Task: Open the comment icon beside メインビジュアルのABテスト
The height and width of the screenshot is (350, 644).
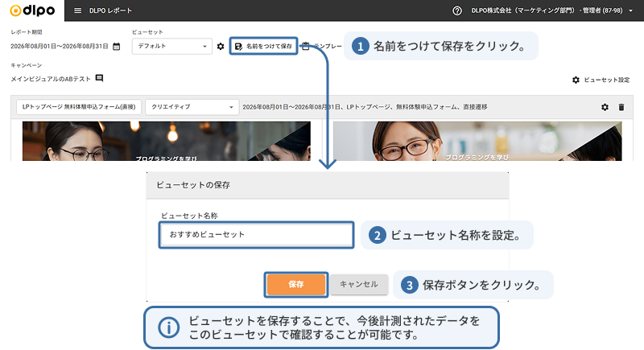Action: [x=99, y=78]
